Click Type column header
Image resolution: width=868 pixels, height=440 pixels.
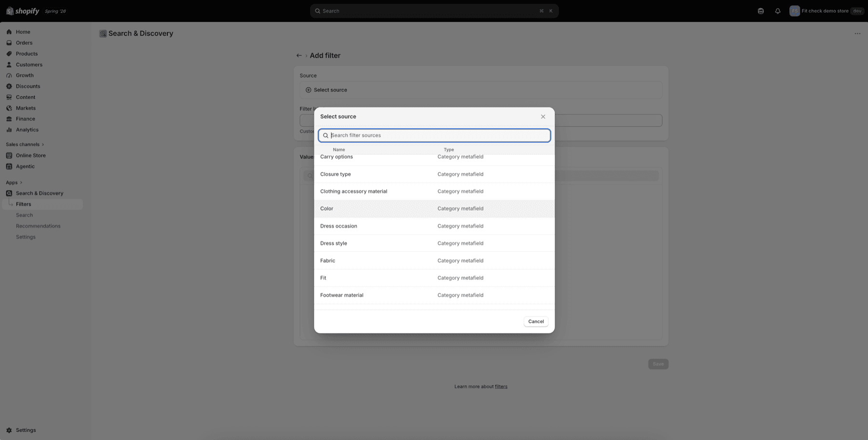point(448,150)
